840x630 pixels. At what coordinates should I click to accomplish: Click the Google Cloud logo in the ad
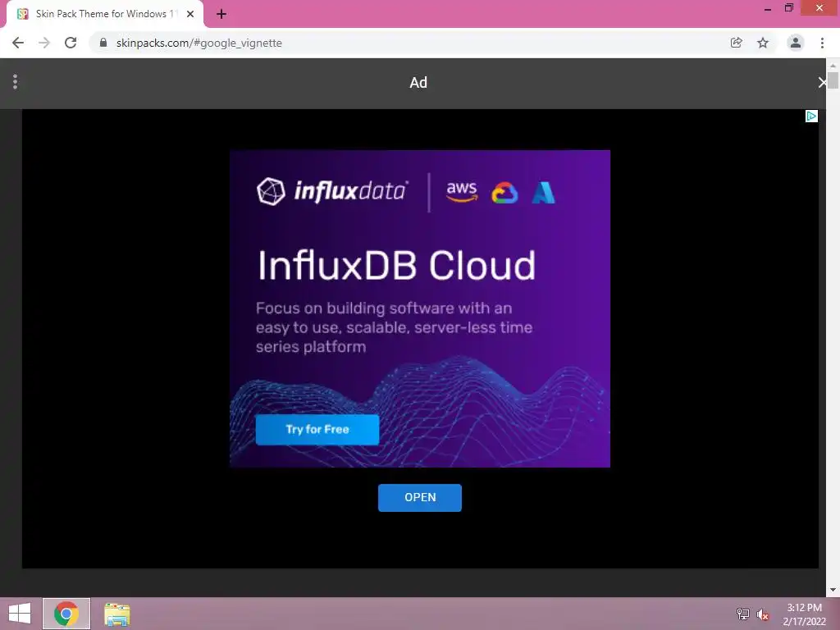(504, 193)
